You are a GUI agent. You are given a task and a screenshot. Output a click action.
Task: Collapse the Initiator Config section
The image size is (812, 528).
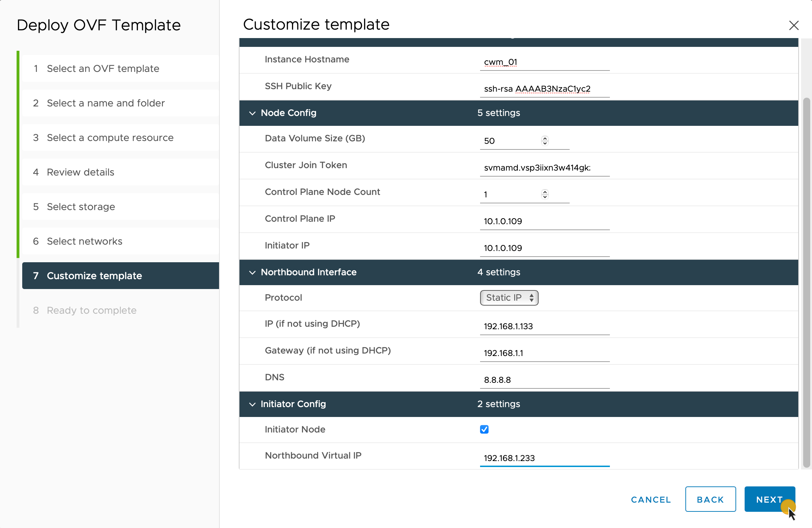coord(252,404)
